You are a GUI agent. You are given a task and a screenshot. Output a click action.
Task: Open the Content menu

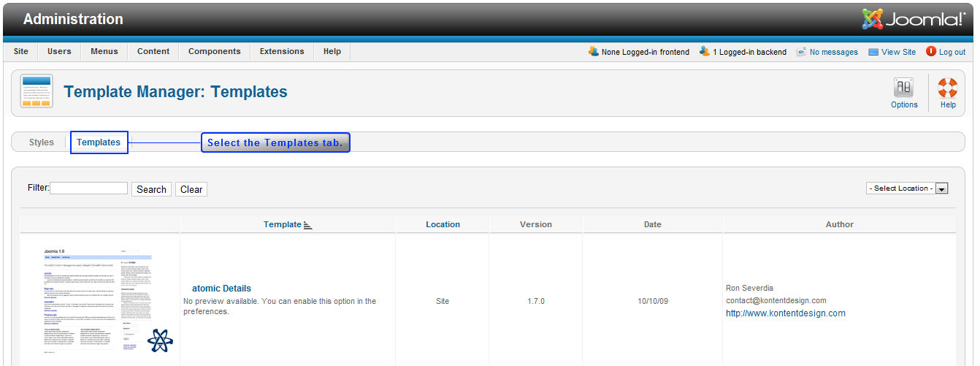tap(153, 51)
